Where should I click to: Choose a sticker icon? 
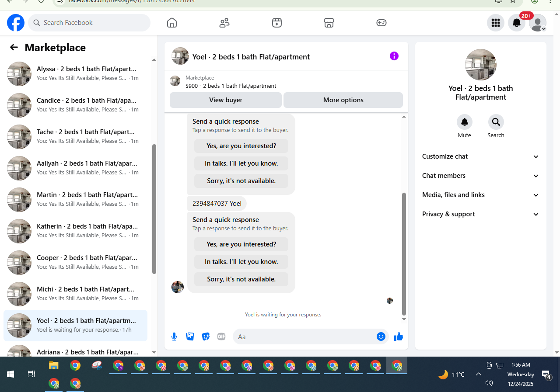click(206, 336)
